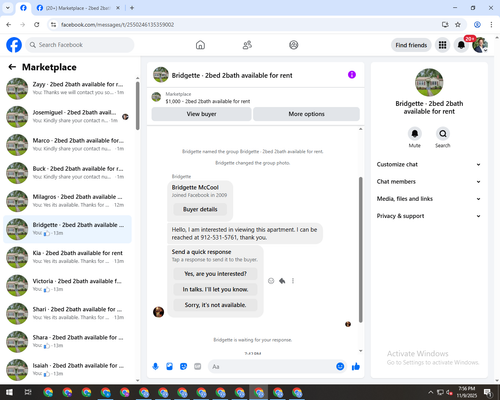Open Chrome tab search dropdown

pos(8,8)
